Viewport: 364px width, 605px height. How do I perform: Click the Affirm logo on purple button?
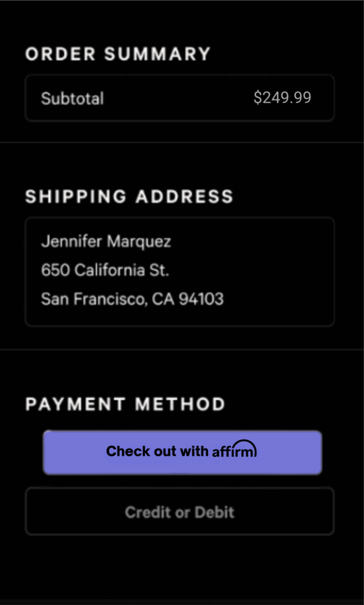click(235, 450)
